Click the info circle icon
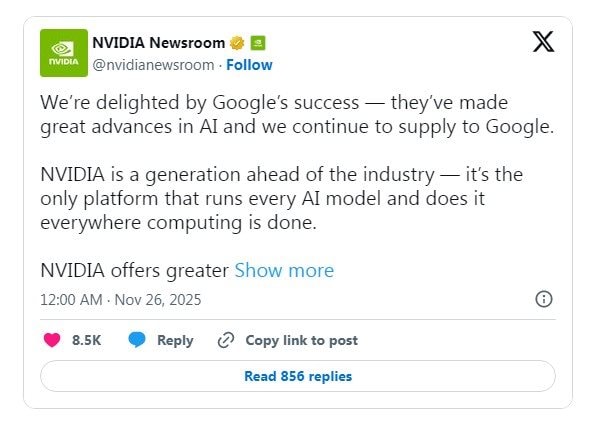The height and width of the screenshot is (424, 612). (544, 299)
